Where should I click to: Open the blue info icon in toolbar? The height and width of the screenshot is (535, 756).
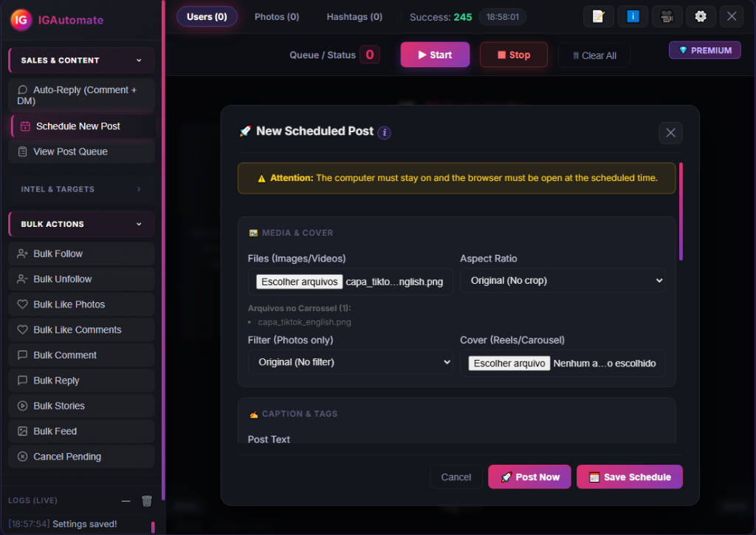(633, 16)
